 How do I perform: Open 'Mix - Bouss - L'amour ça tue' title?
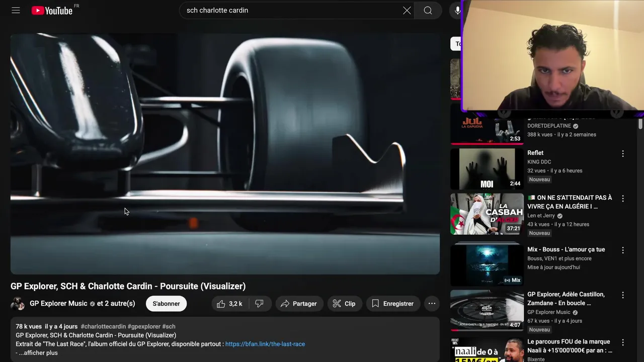566,249
